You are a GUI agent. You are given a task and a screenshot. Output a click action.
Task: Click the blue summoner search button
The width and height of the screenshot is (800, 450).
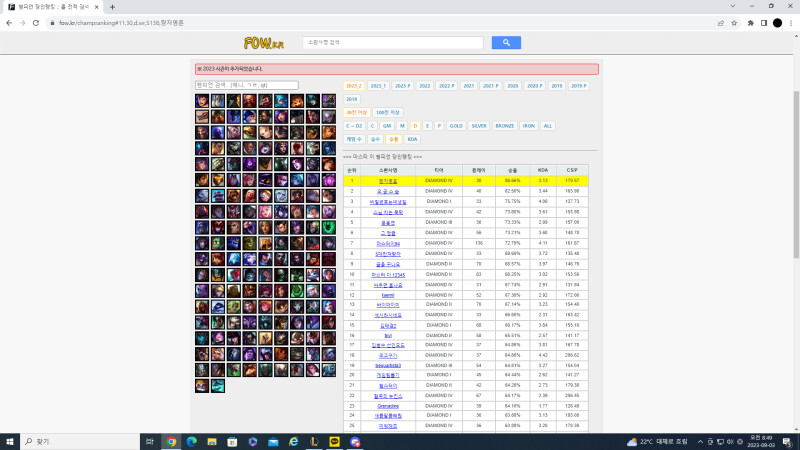click(506, 43)
